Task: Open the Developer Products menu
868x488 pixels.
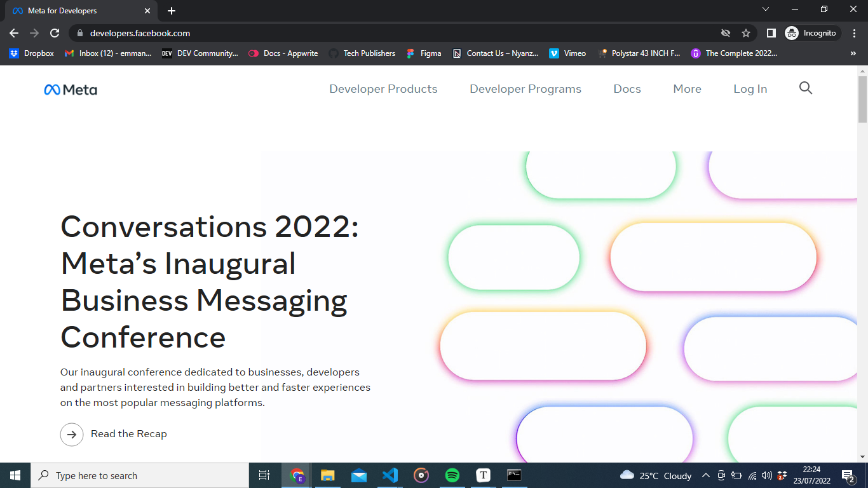Action: coord(383,89)
